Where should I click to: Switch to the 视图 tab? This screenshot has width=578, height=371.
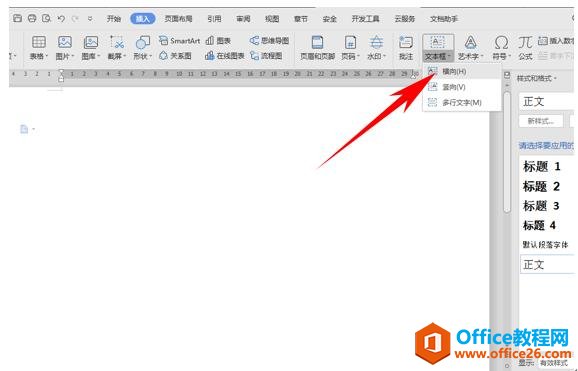coord(272,18)
